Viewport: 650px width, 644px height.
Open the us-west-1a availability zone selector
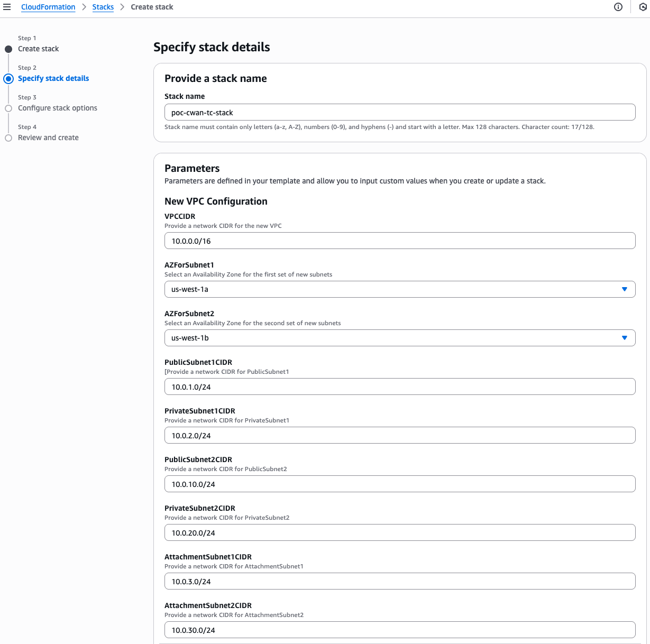click(391, 289)
